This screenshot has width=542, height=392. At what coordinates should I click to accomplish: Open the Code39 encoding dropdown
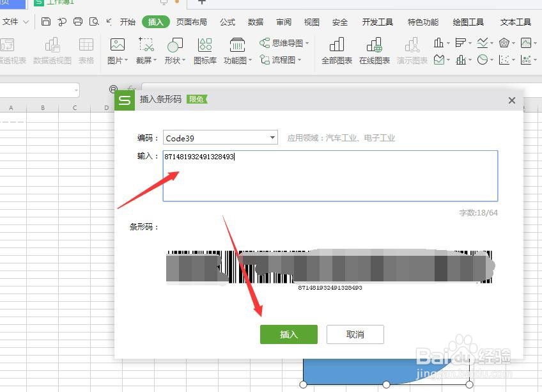click(220, 137)
